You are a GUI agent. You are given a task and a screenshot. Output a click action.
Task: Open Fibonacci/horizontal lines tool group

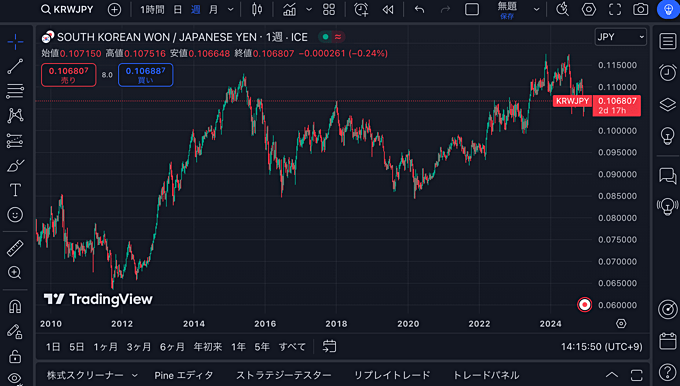[x=15, y=91]
